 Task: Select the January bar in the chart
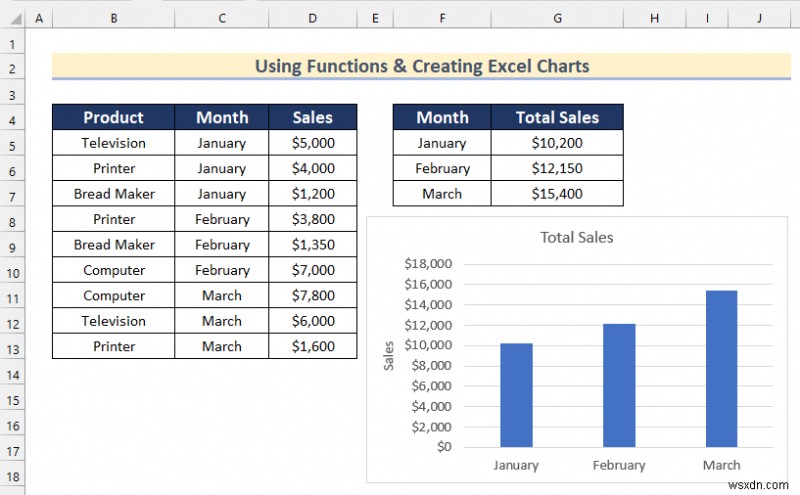pos(516,395)
